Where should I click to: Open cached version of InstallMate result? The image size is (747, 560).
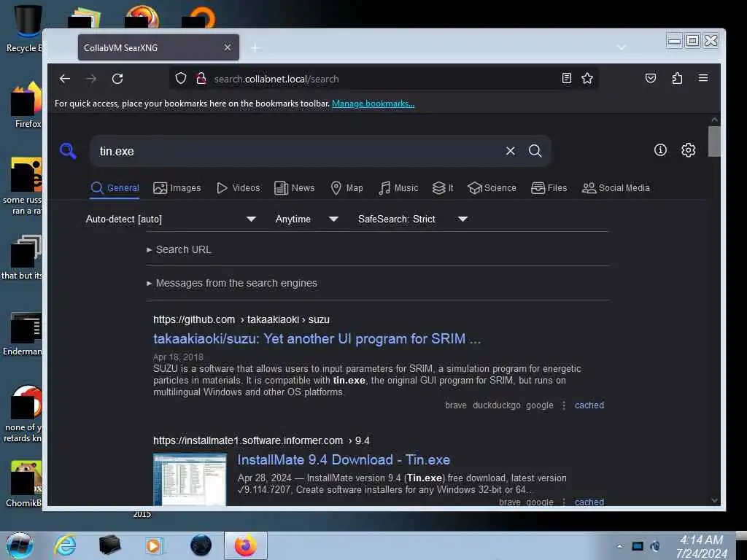click(x=589, y=502)
